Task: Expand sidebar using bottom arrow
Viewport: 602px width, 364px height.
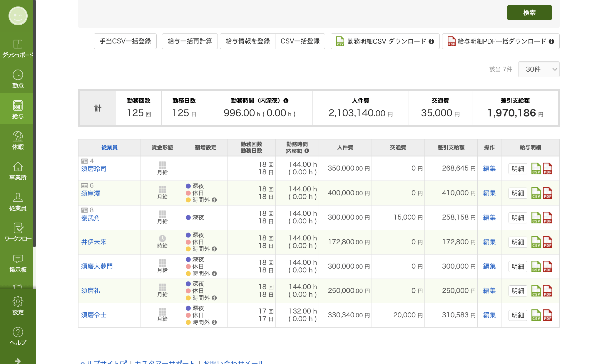Action: tap(18, 360)
